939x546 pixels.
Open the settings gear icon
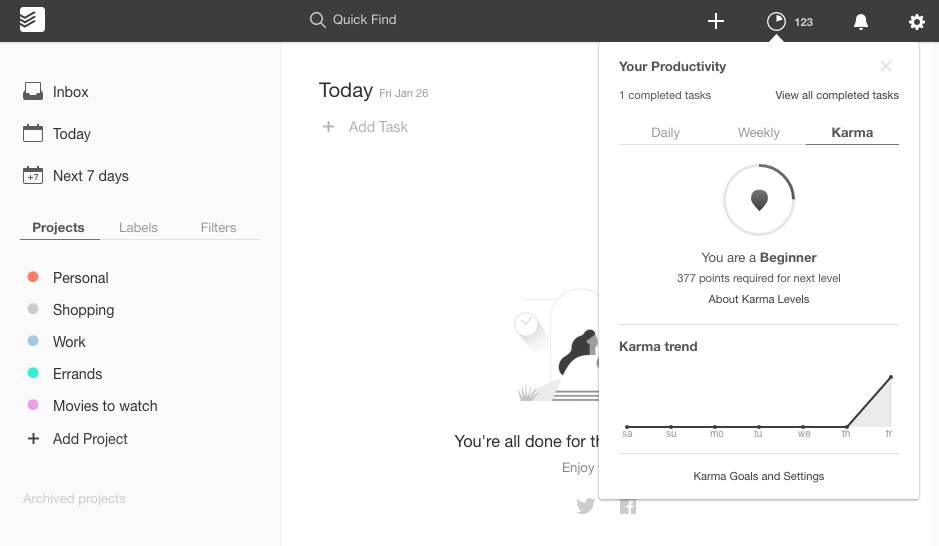[x=917, y=22]
